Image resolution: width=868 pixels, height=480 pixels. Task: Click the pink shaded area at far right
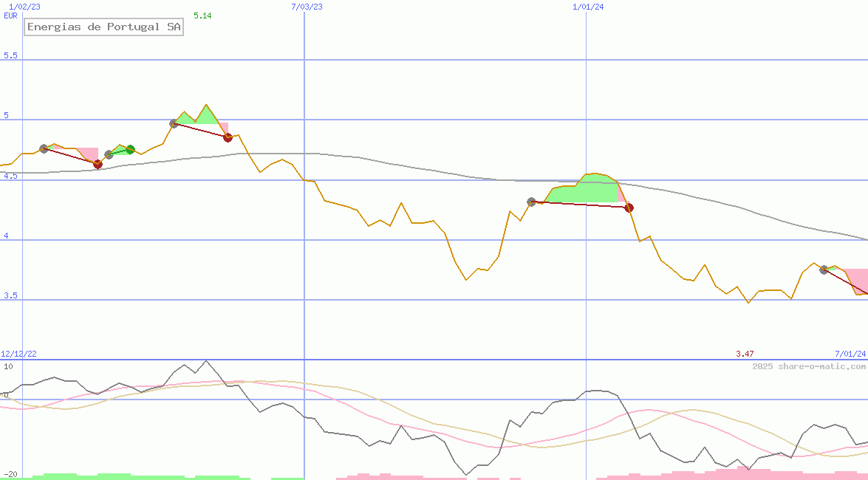(x=857, y=279)
